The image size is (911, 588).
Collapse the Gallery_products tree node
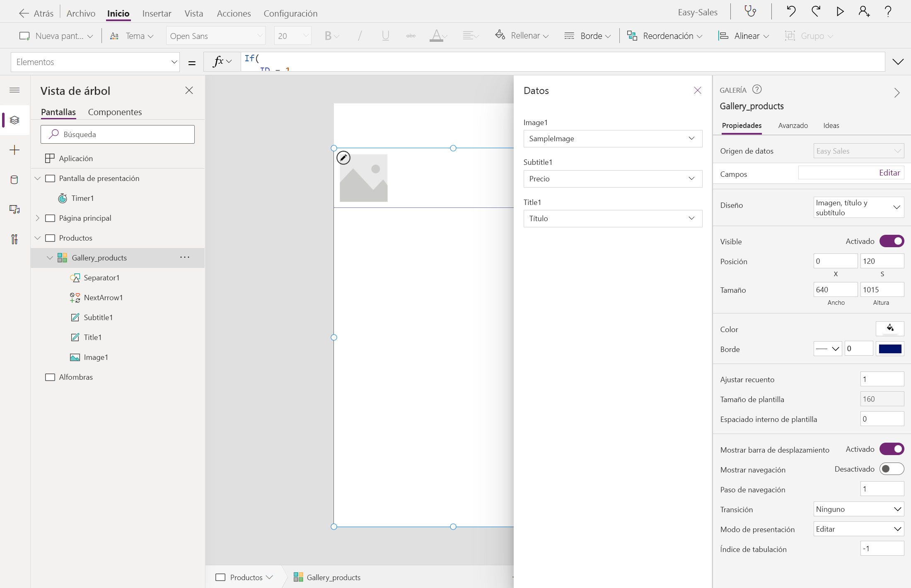pos(50,258)
